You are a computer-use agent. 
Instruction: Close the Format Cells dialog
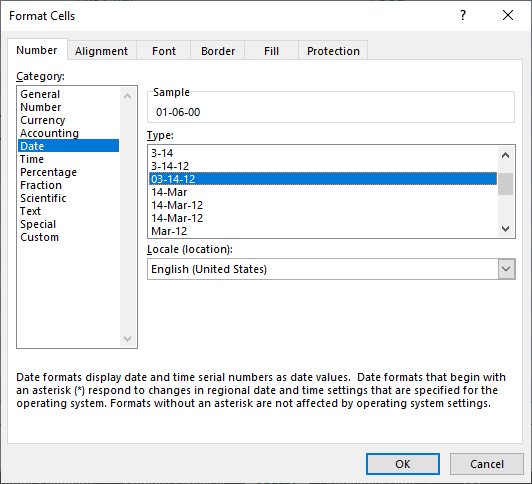508,15
